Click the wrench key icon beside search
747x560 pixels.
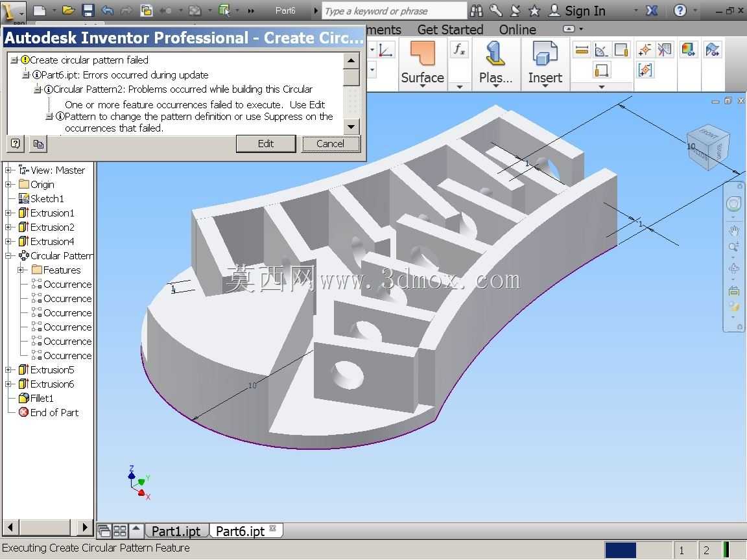[496, 10]
